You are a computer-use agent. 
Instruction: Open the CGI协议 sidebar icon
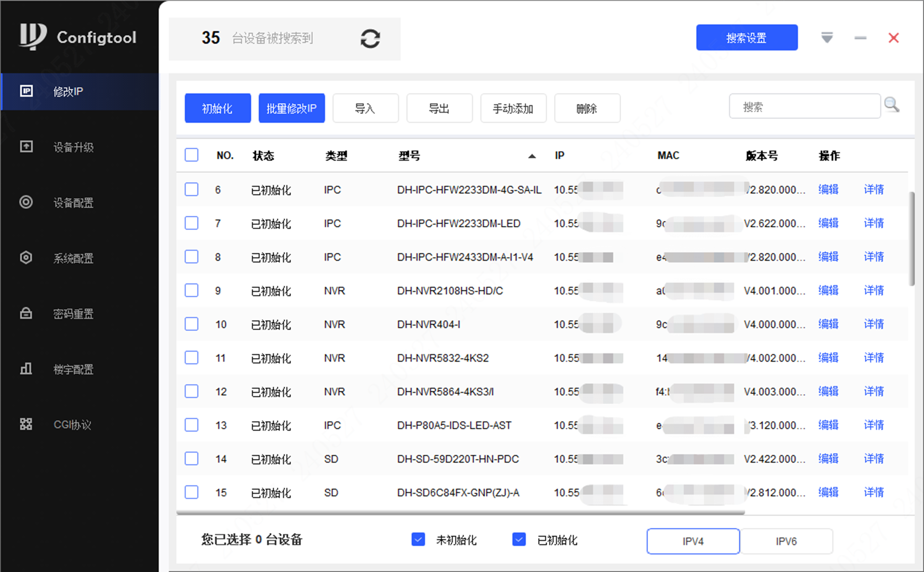click(x=26, y=424)
